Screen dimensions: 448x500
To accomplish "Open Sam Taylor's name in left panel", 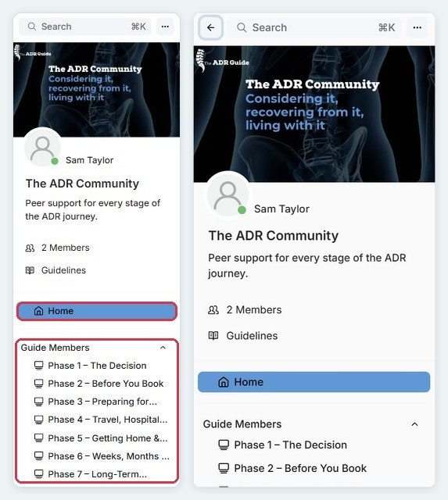I will [89, 160].
